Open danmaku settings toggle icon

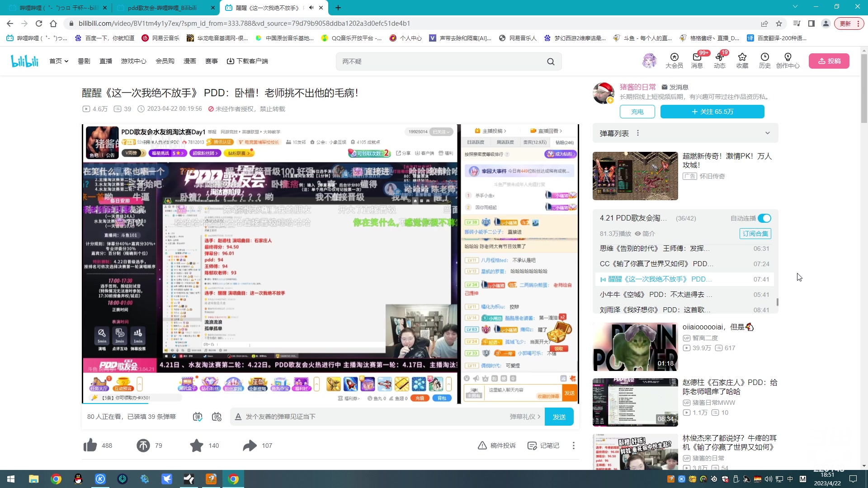[x=217, y=417]
